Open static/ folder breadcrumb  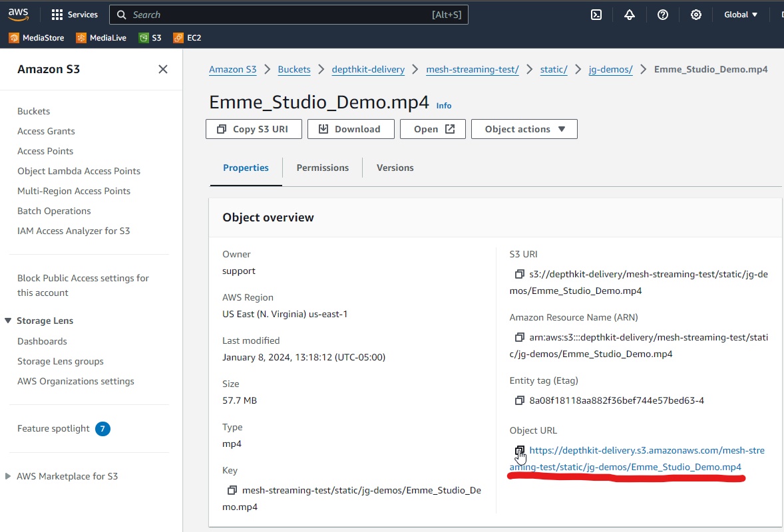(554, 69)
